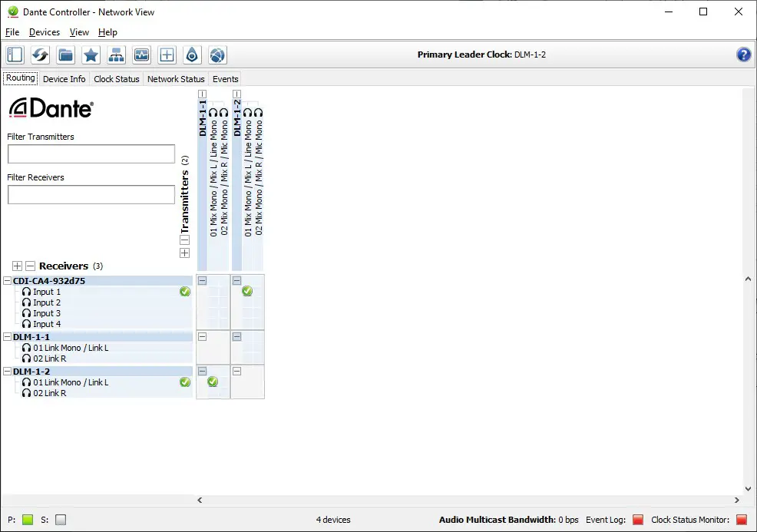757x532 pixels.
Task: Open the load preset folder icon
Action: pyautogui.click(x=66, y=55)
